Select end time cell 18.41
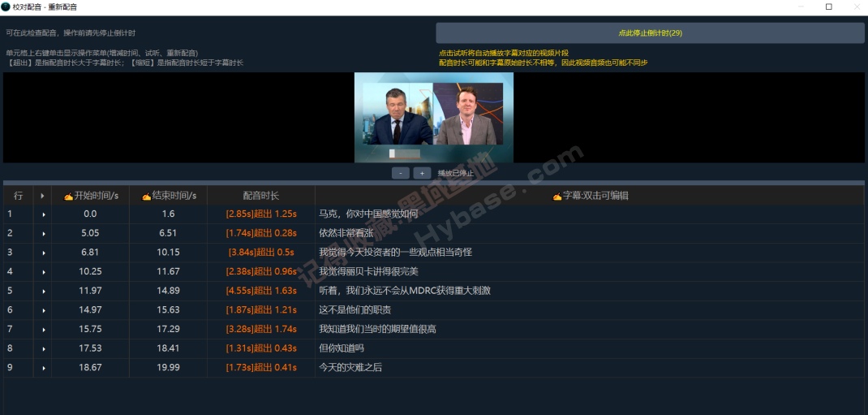 (168, 348)
